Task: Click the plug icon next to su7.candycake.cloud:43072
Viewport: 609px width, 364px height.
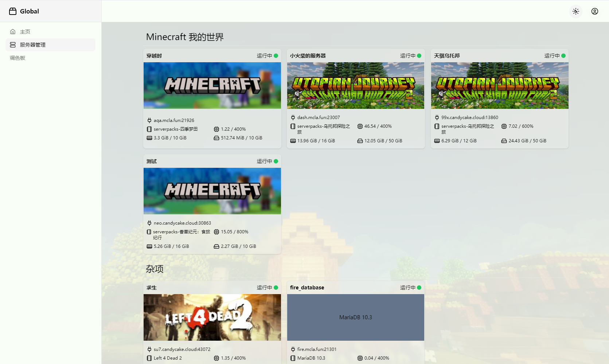Action: point(149,349)
